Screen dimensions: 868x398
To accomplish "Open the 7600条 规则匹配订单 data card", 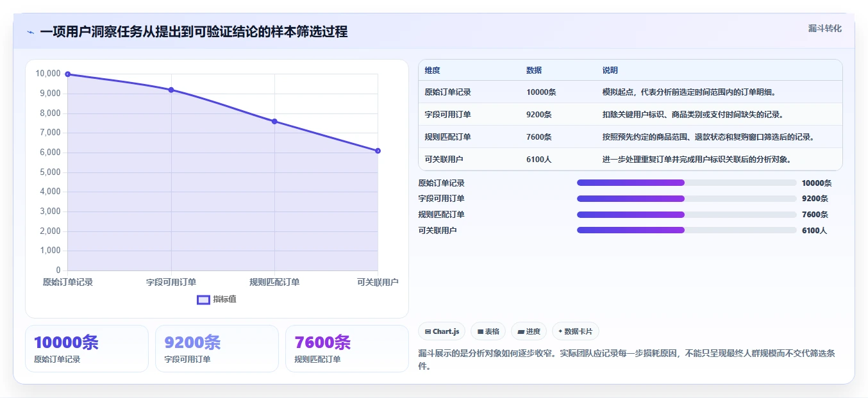I will [x=347, y=349].
